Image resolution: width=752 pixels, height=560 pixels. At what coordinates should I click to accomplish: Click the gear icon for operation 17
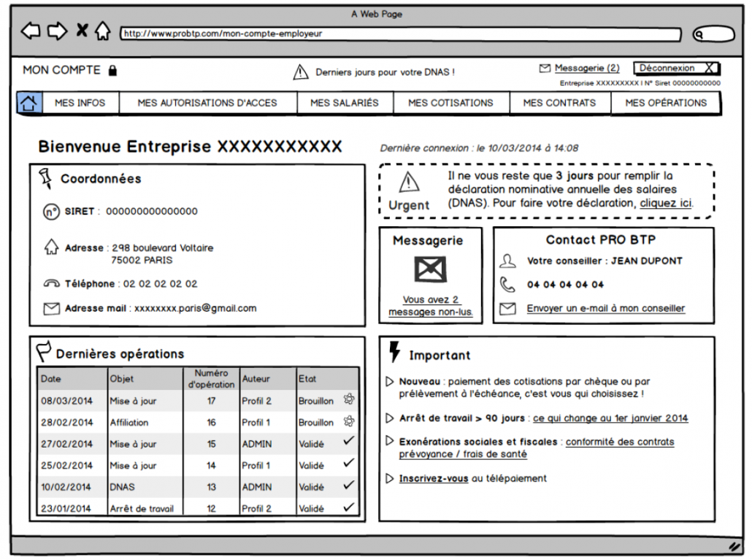click(349, 399)
